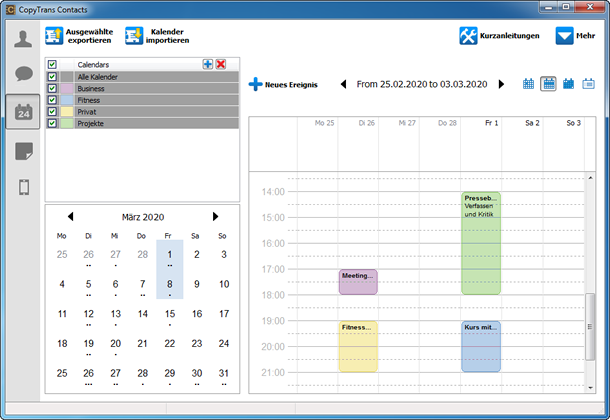Uncheck the Alle Kalender checkbox
This screenshot has height=420, width=610.
tap(52, 77)
